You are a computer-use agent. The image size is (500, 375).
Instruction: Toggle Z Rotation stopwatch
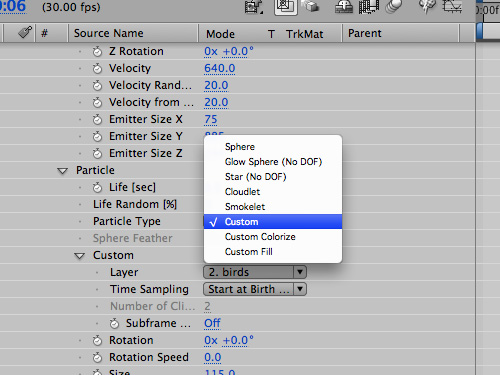click(x=97, y=52)
